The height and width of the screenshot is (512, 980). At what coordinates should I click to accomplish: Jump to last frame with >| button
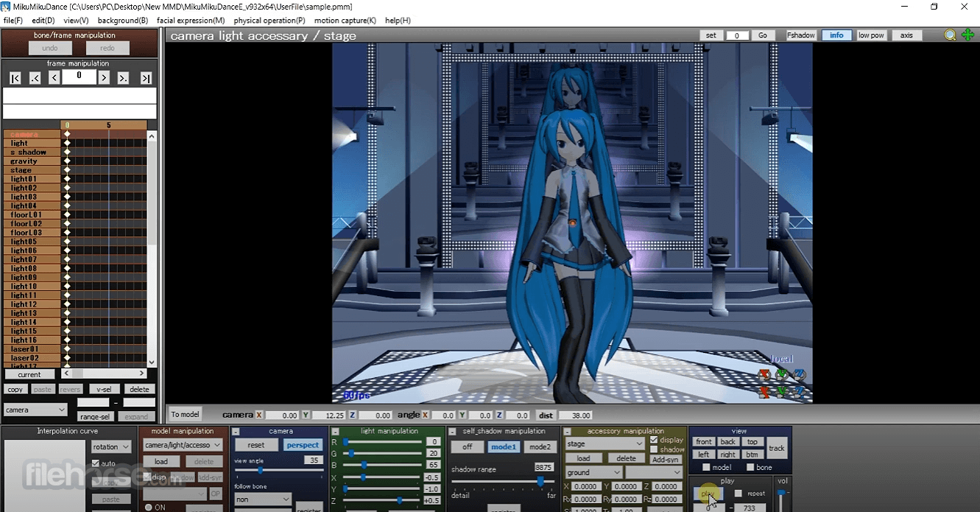146,78
